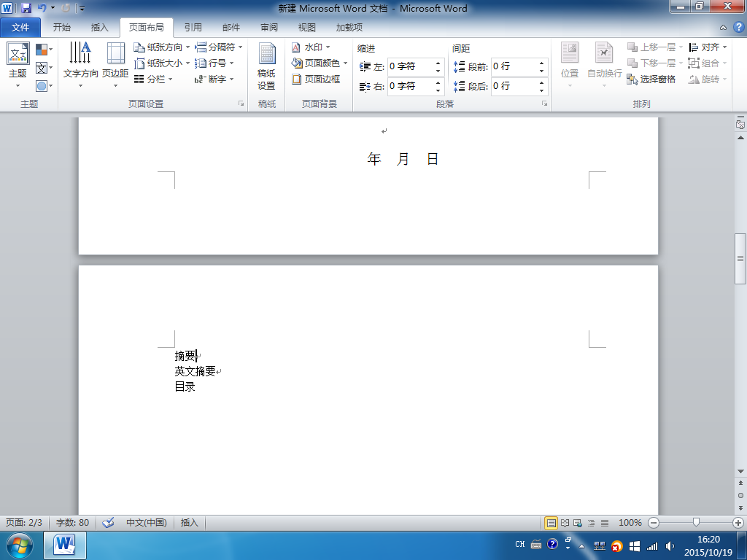Switch to Web Layout view

(x=578, y=523)
